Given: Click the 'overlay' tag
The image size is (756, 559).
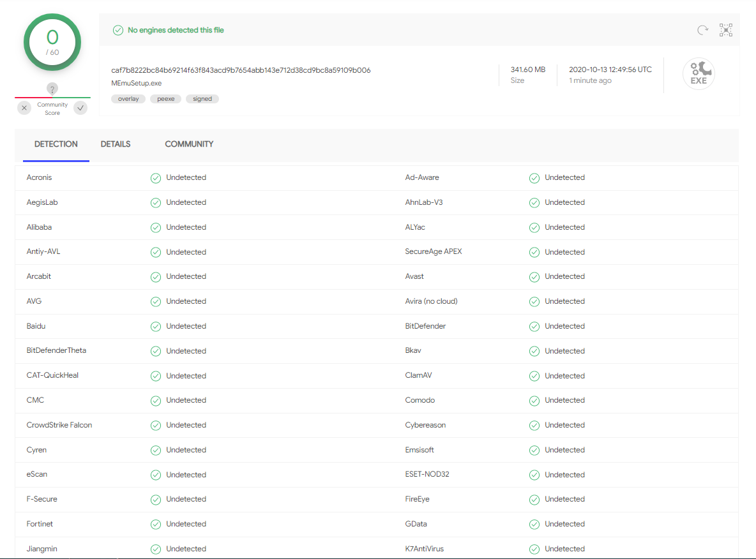Looking at the screenshot, I should (x=128, y=99).
